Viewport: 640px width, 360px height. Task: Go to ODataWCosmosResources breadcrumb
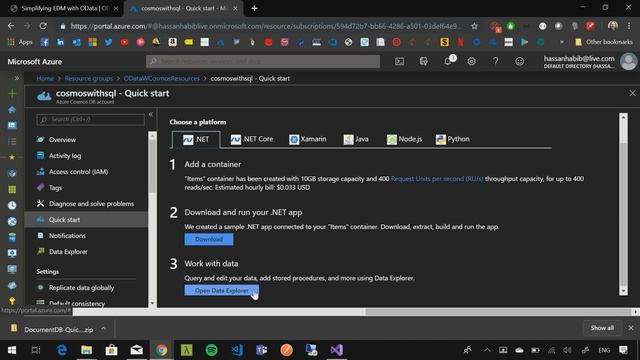coord(162,78)
